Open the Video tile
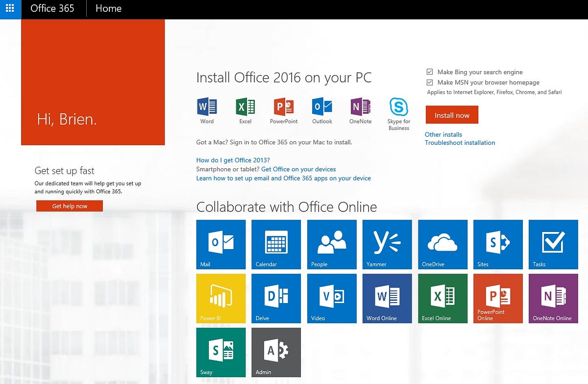This screenshot has width=588, height=384. point(332,299)
